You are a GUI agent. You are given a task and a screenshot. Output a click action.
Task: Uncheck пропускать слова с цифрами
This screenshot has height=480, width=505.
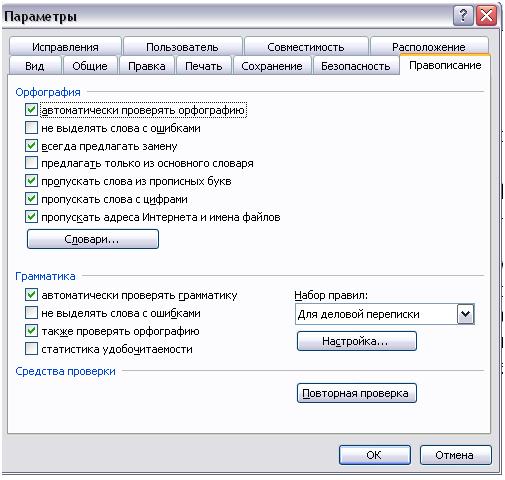pyautogui.click(x=31, y=199)
